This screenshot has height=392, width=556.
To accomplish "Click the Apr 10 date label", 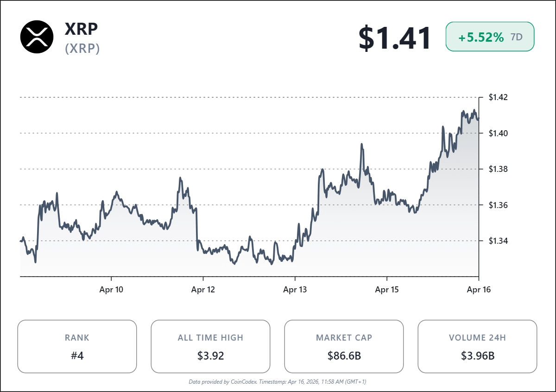I will tap(112, 290).
